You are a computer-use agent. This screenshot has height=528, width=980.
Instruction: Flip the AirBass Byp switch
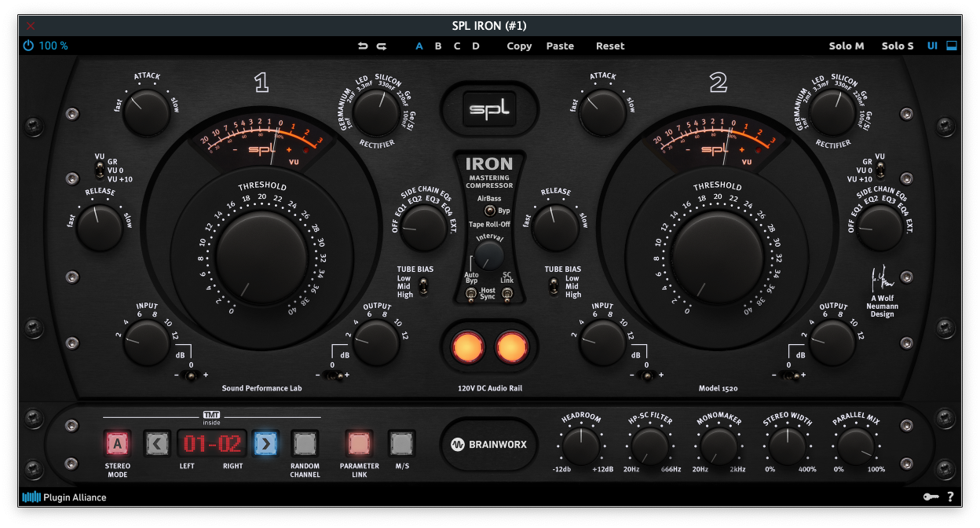[x=489, y=211]
